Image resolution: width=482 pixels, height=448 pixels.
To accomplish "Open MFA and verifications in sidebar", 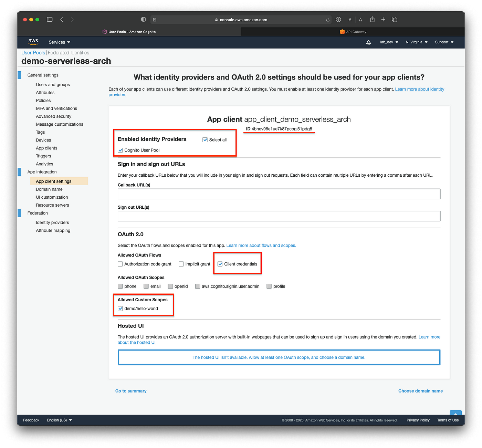I will pos(56,108).
